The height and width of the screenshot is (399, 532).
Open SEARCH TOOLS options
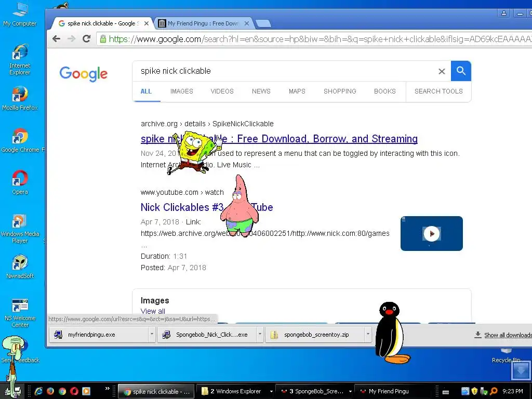point(438,91)
